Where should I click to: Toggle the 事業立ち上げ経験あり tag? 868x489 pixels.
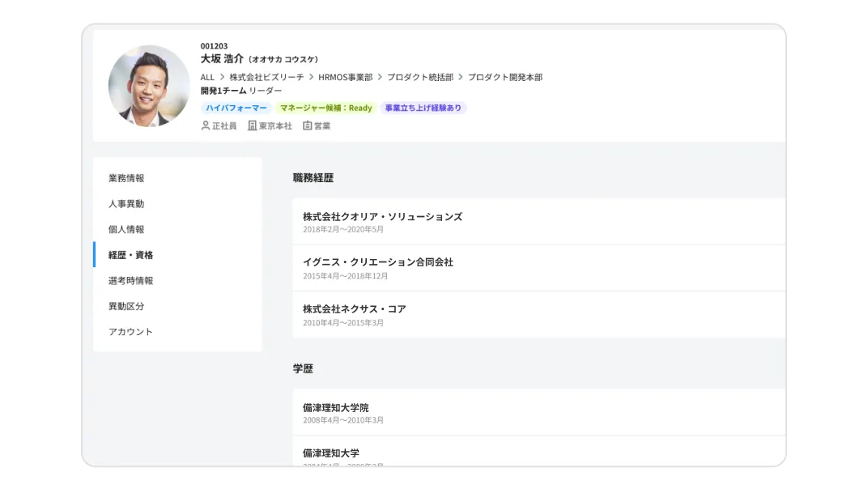coord(424,108)
